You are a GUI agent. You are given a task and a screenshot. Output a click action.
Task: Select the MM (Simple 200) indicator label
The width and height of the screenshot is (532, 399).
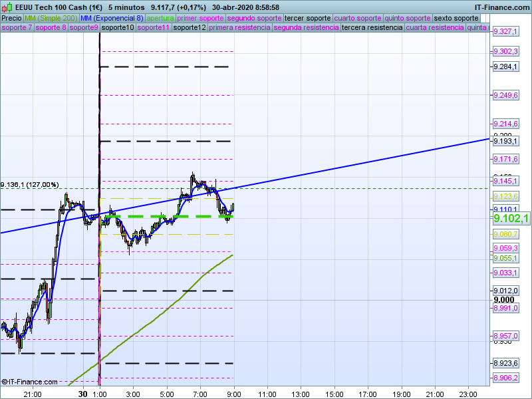(x=51, y=19)
